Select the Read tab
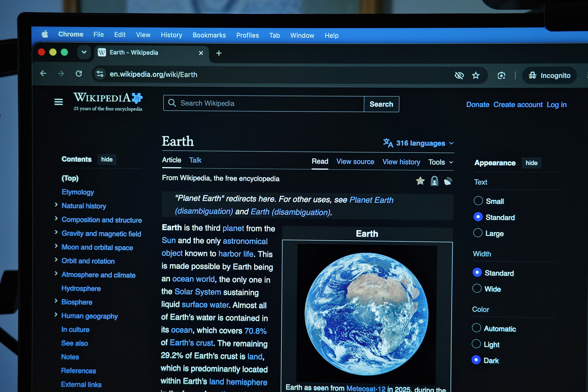This screenshot has width=588, height=392. point(320,161)
